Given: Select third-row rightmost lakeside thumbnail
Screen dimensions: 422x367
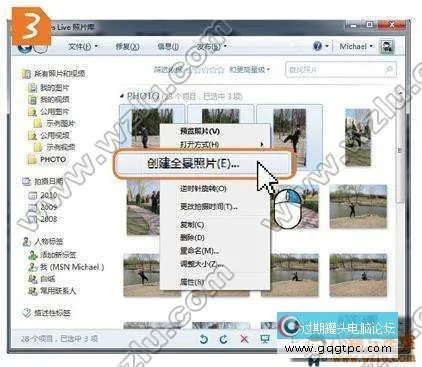Looking at the screenshot, I should click(358, 275).
